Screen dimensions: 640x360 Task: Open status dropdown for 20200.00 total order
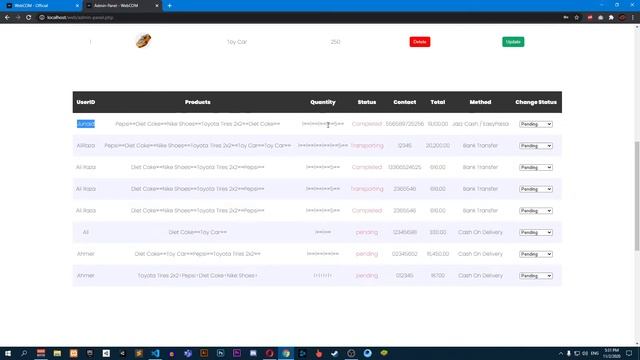(x=536, y=146)
